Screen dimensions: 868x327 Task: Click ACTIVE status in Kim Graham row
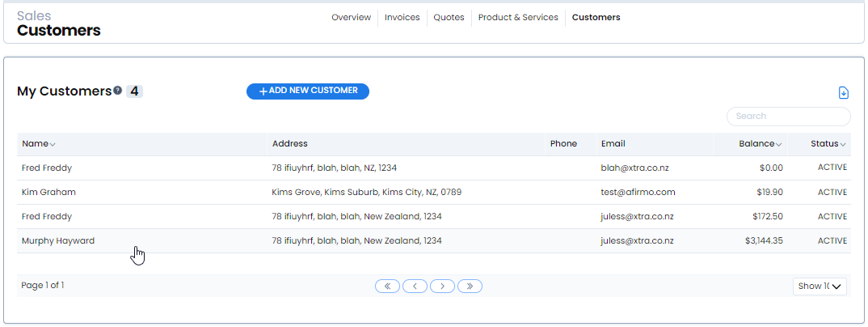coord(832,193)
